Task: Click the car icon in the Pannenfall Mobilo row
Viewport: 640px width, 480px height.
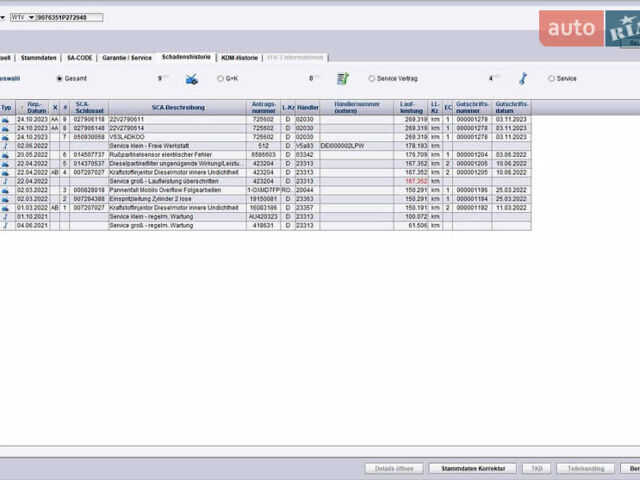Action: point(5,191)
